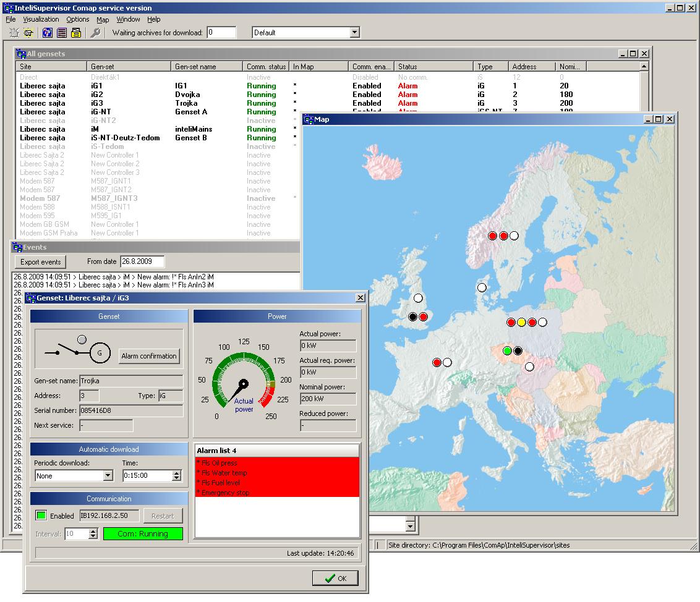The height and width of the screenshot is (602, 700).
Task: Click the All gensets scrollbar up arrow
Action: click(x=644, y=66)
